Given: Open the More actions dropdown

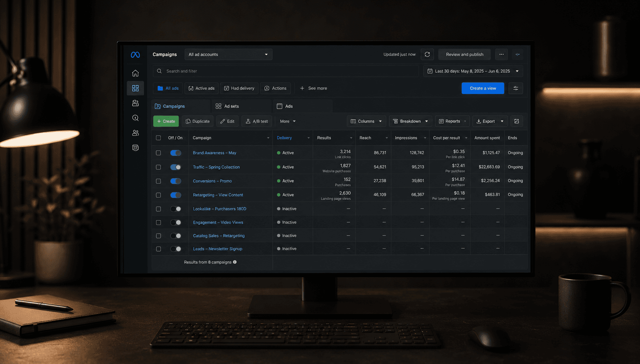Looking at the screenshot, I should [288, 121].
